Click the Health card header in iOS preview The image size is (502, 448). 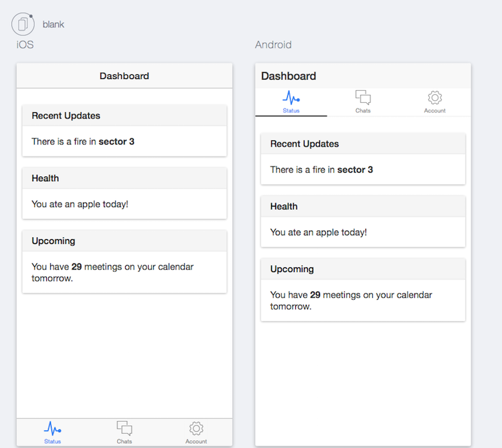45,179
